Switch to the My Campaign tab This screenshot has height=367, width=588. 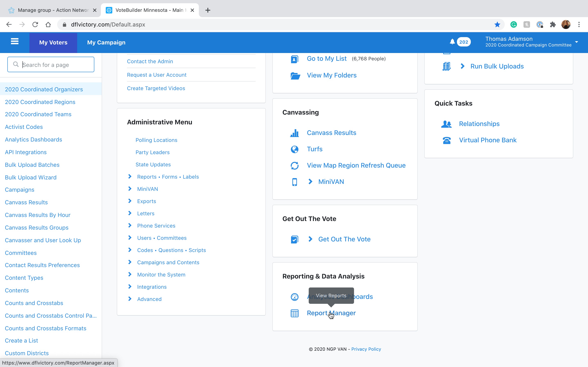tap(106, 42)
